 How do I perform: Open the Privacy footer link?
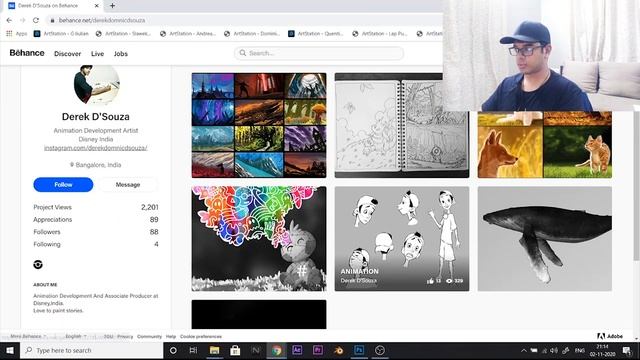click(125, 336)
